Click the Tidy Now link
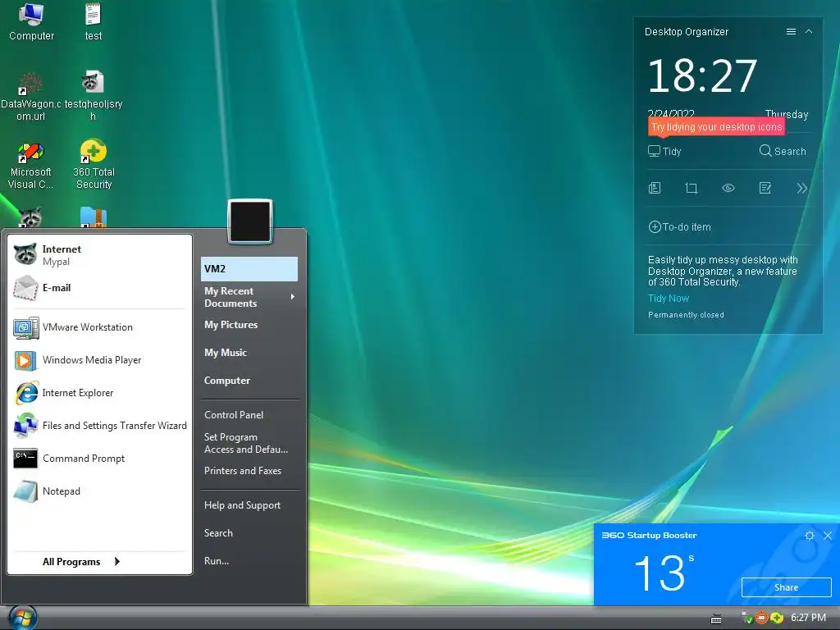 pyautogui.click(x=668, y=299)
